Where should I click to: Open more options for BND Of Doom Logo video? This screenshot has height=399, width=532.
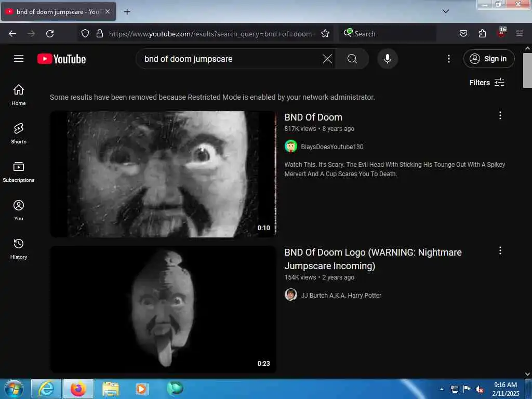pyautogui.click(x=500, y=251)
